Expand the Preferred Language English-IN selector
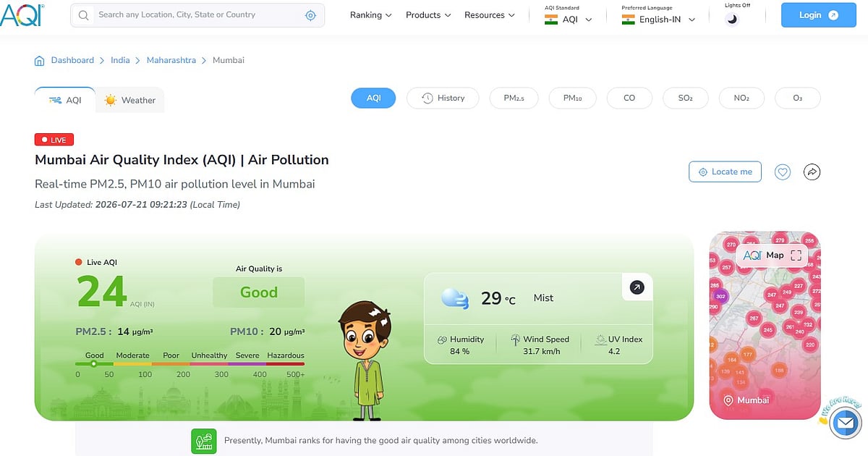Viewport: 868px width, 456px height. pos(659,20)
